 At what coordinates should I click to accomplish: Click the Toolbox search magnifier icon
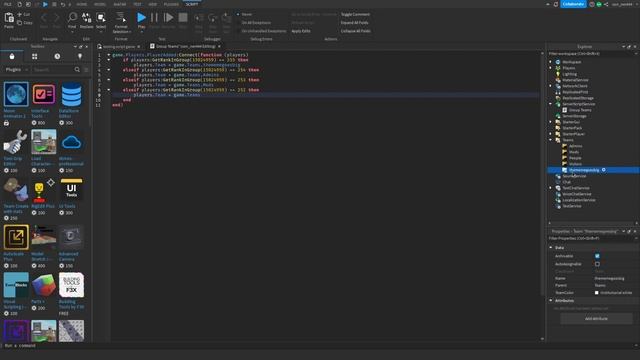coord(77,70)
